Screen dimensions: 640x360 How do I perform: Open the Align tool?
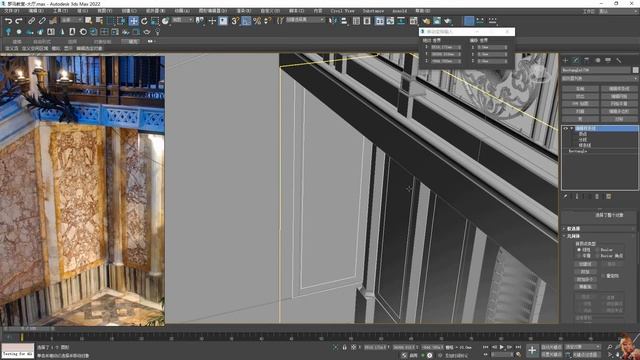[x=344, y=20]
